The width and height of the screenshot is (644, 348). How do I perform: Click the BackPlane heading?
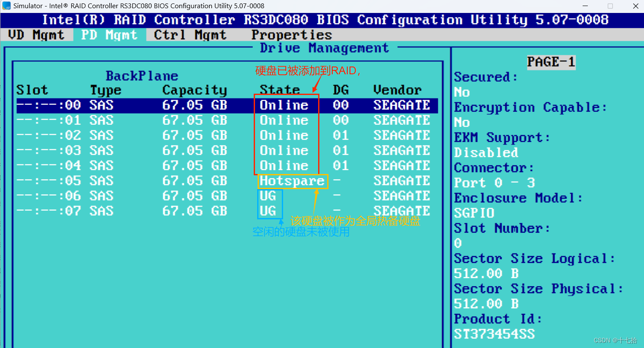click(142, 76)
